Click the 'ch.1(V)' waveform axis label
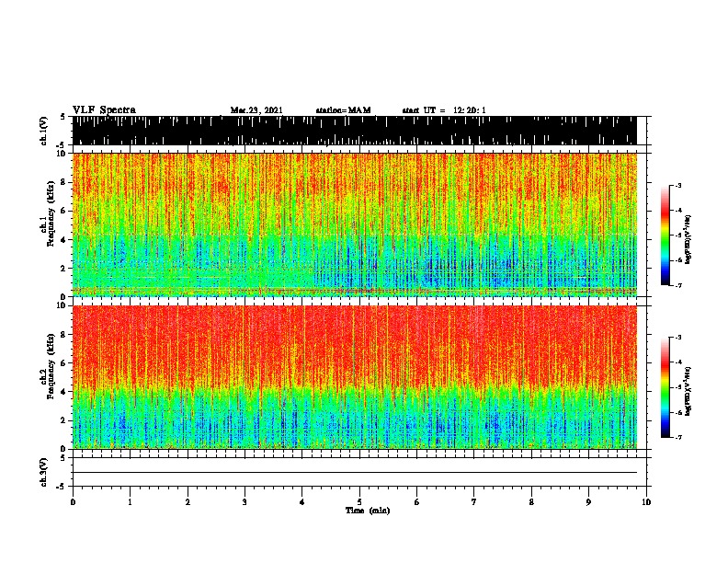Image resolution: width=728 pixels, height=563 pixels. click(44, 131)
